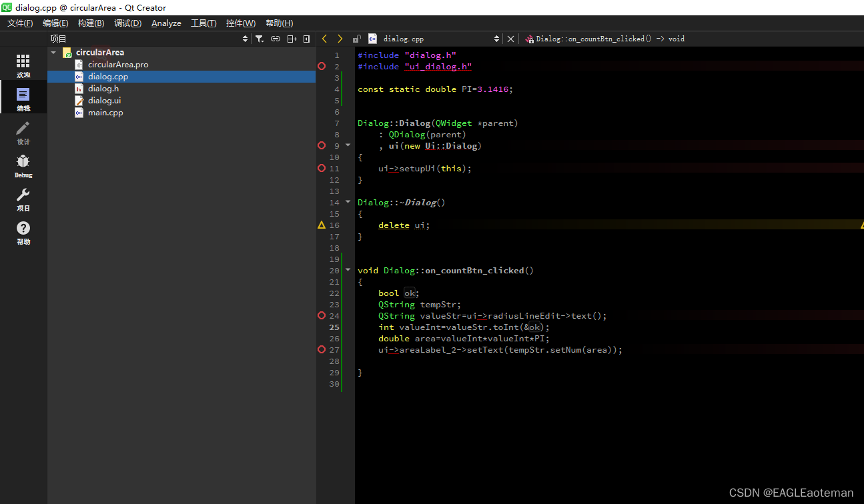Viewport: 864px width, 504px height.
Task: Close the dialog.cpp document with X
Action: [x=511, y=39]
